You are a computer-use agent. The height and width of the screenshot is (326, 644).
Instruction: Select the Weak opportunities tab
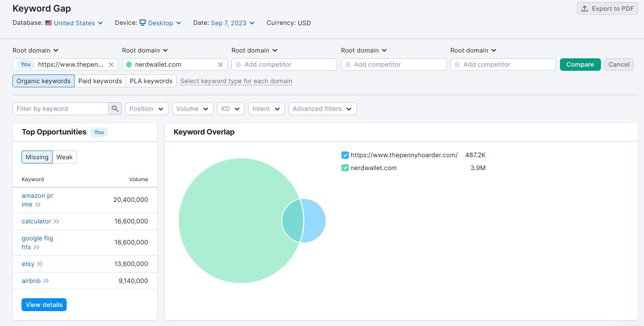click(x=65, y=157)
